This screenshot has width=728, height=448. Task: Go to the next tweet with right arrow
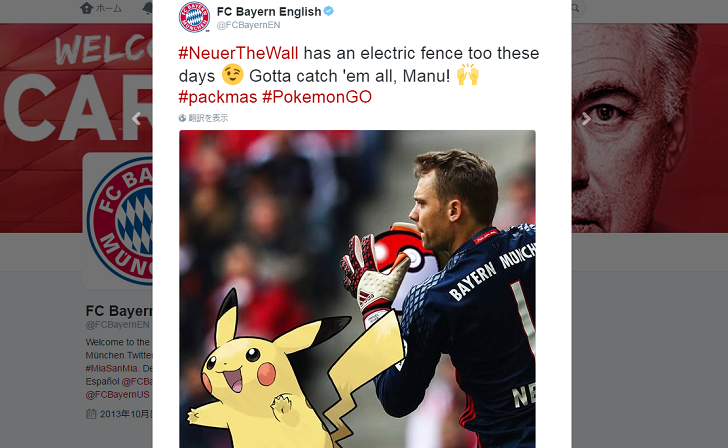coord(586,119)
